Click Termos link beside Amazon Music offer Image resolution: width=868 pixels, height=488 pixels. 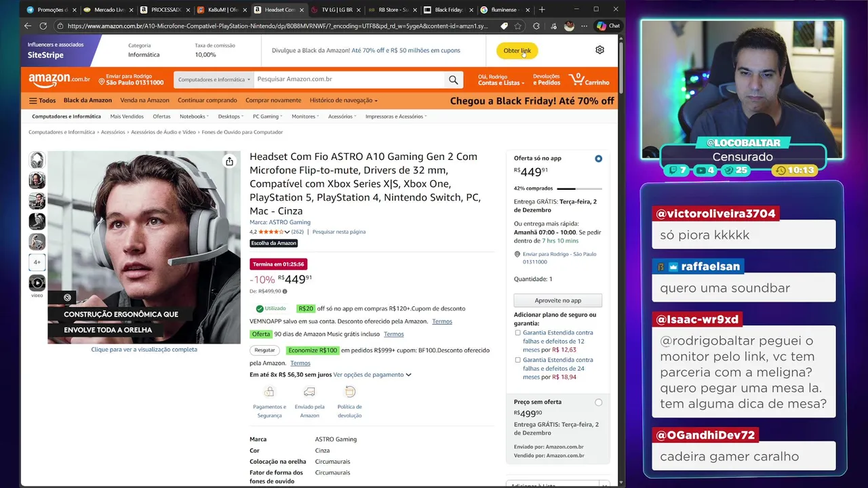pyautogui.click(x=393, y=334)
